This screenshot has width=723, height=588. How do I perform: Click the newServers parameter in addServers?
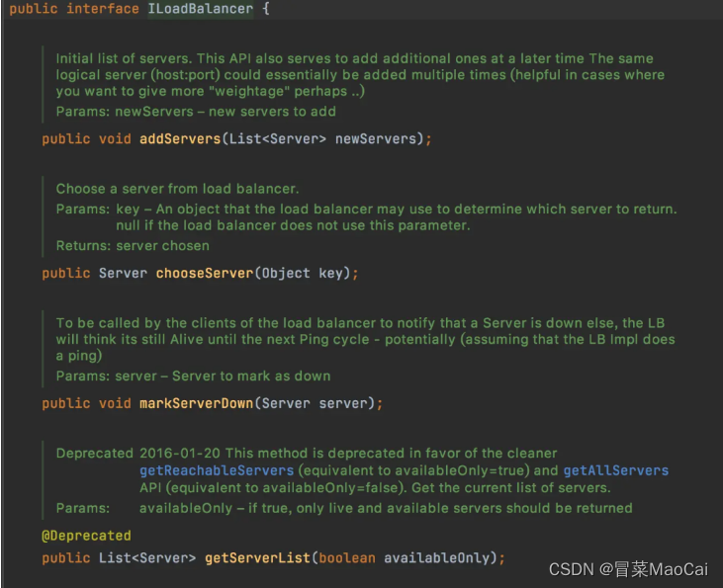375,139
